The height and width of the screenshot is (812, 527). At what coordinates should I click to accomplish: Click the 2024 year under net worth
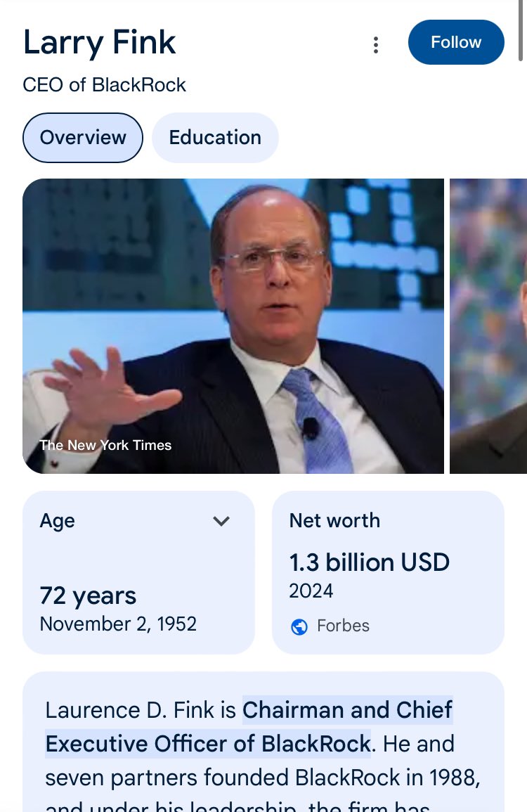(x=311, y=591)
